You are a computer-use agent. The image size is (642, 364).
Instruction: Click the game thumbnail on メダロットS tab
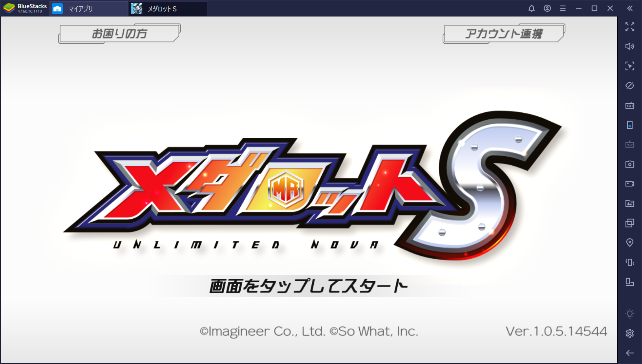[x=137, y=9]
